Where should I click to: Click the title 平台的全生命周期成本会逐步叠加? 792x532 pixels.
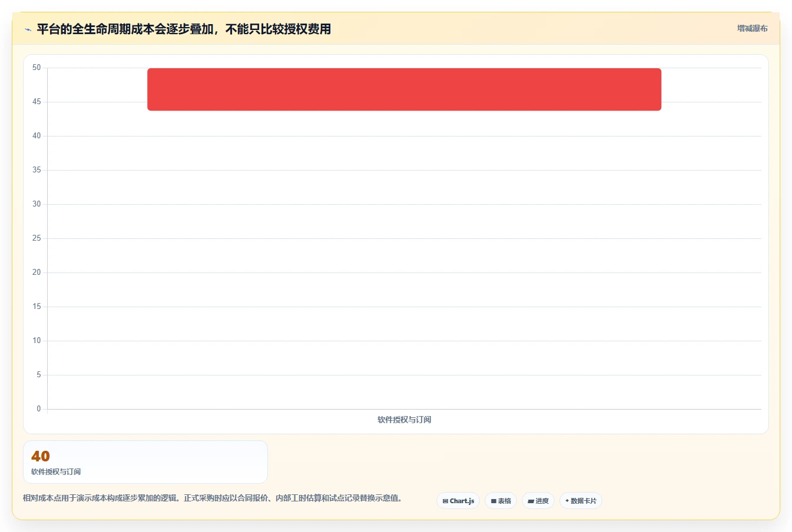click(x=184, y=29)
